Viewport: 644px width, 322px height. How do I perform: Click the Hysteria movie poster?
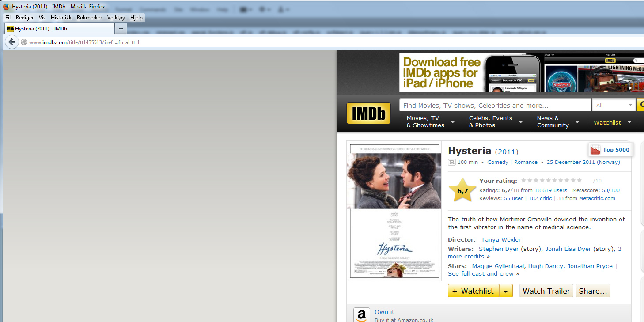point(394,211)
